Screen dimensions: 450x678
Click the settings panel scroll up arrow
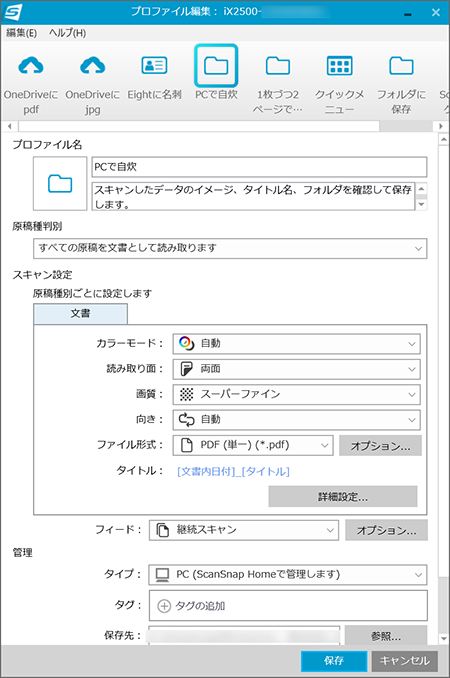444,139
